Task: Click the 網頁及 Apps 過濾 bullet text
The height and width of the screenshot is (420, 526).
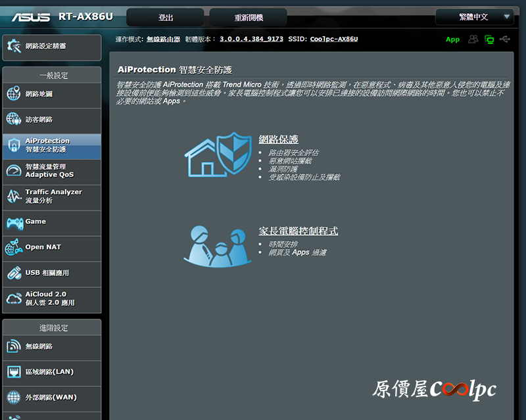Action: click(x=297, y=252)
